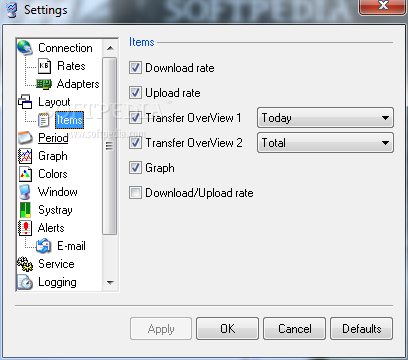The width and height of the screenshot is (408, 360).
Task: Toggle the Transfer OverView 1 checkbox
Action: pos(135,118)
